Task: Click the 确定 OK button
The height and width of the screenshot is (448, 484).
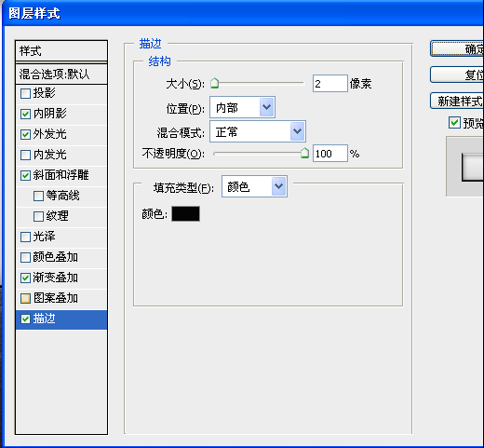Action: [x=457, y=48]
